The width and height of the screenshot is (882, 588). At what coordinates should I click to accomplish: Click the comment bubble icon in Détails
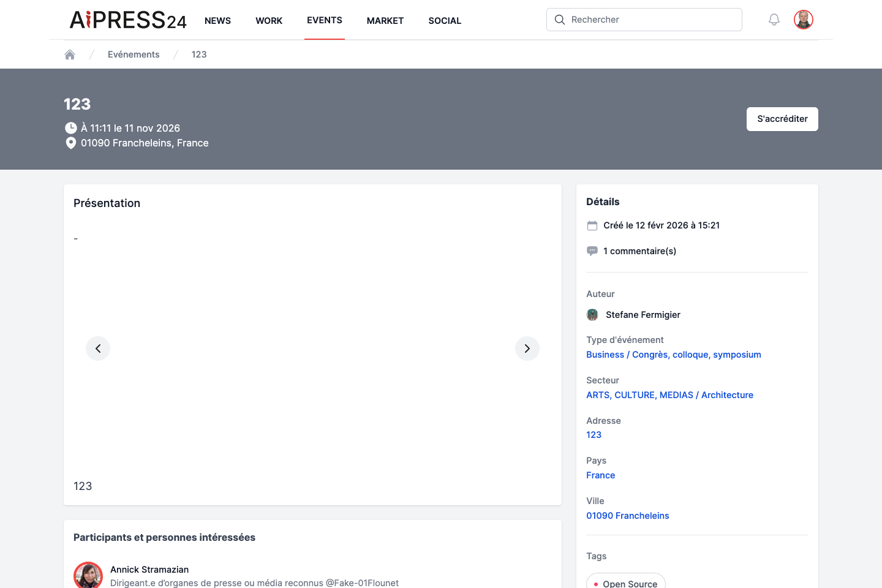592,251
